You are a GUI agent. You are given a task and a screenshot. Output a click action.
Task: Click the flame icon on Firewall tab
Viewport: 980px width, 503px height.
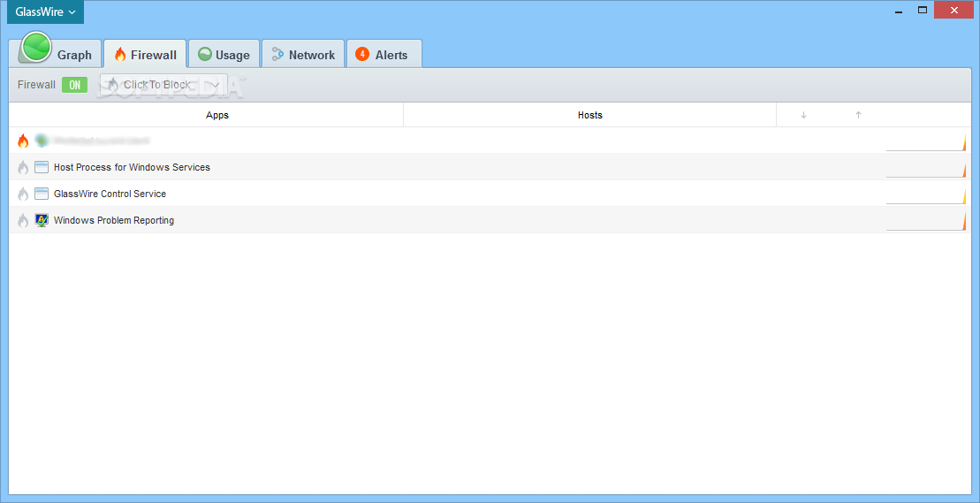(x=120, y=55)
